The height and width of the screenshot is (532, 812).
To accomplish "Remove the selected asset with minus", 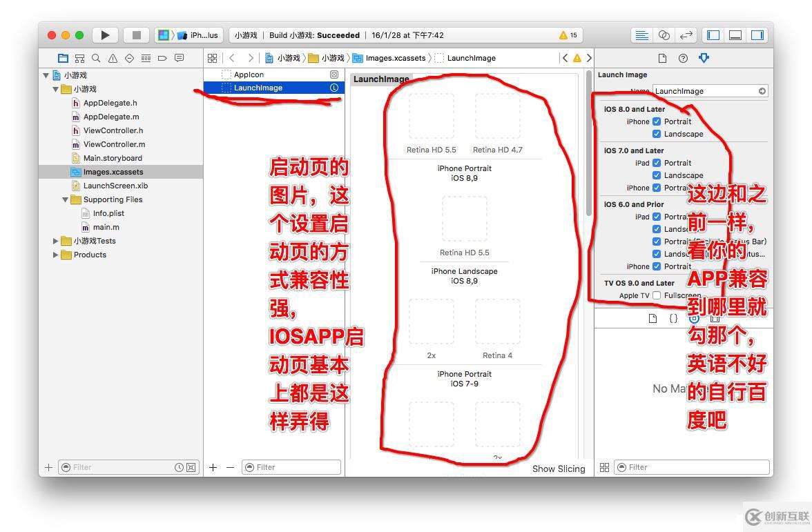I will [231, 467].
